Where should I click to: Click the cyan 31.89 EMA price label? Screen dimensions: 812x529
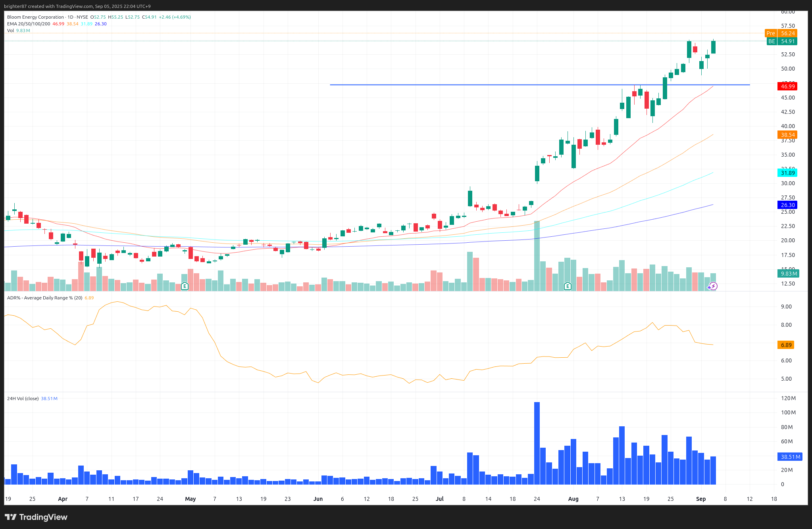tap(787, 173)
